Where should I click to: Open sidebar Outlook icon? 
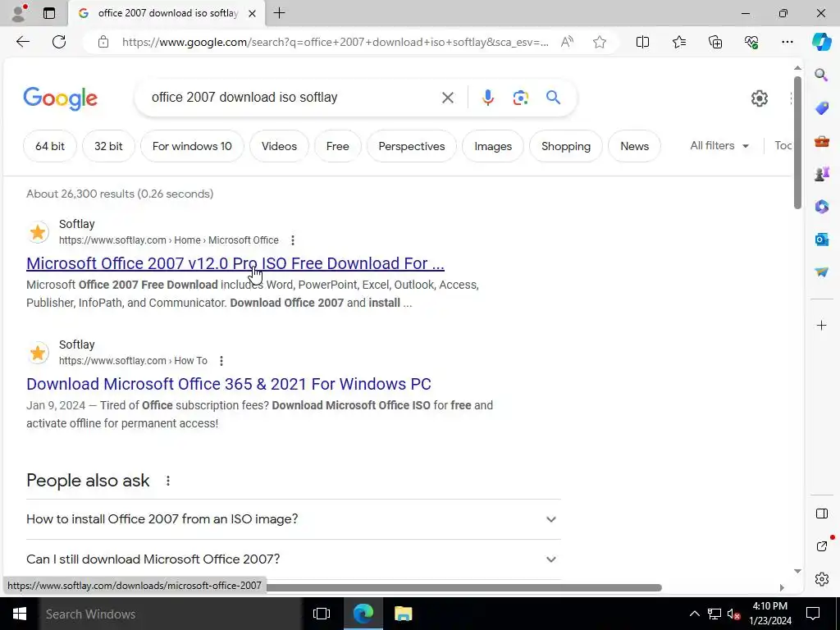click(822, 239)
